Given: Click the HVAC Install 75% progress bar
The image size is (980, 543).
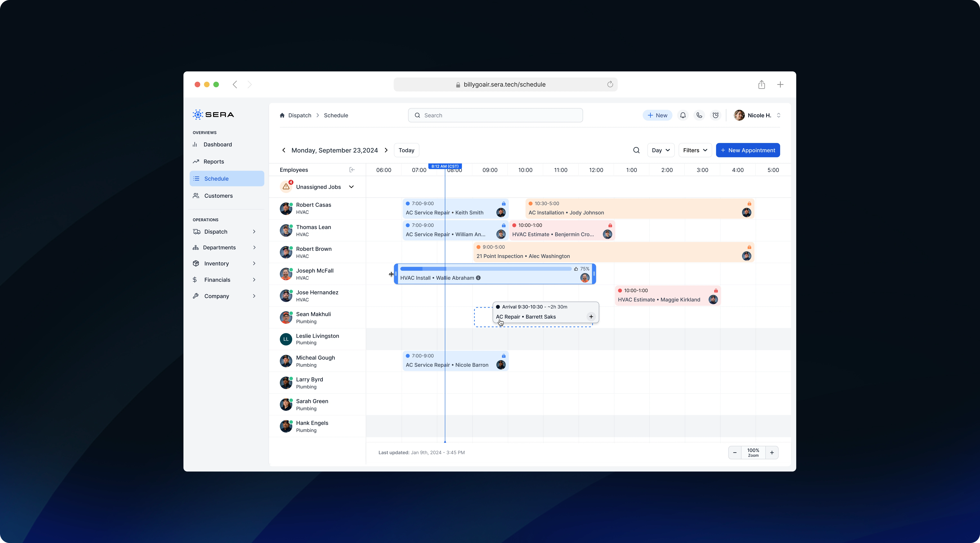Looking at the screenshot, I should pyautogui.click(x=485, y=269).
